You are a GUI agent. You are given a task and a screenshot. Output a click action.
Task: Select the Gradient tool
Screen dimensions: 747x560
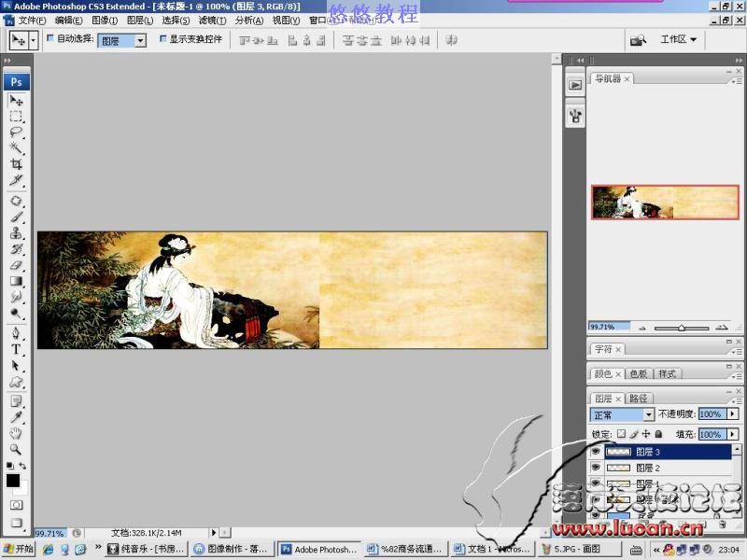(x=16, y=281)
